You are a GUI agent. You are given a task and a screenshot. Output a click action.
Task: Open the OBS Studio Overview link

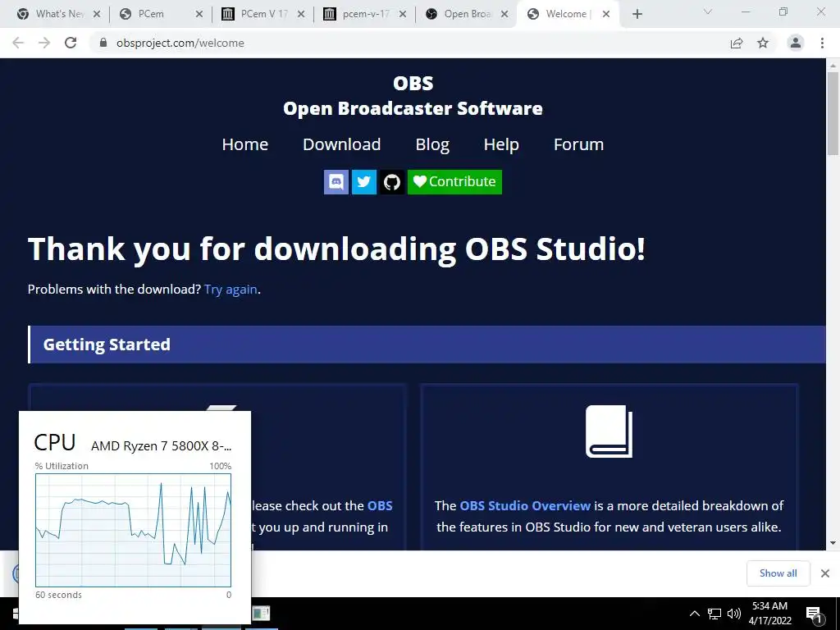[x=525, y=505]
